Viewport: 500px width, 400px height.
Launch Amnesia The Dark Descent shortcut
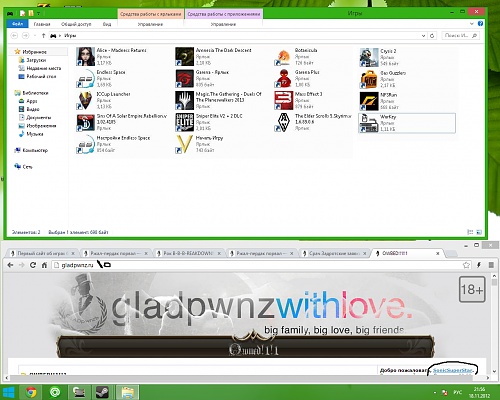[213, 56]
